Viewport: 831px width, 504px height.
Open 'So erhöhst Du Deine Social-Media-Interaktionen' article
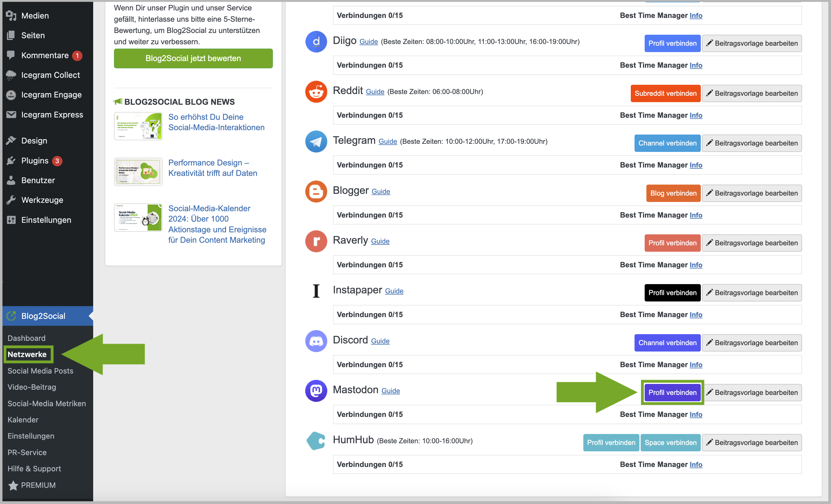coord(216,122)
